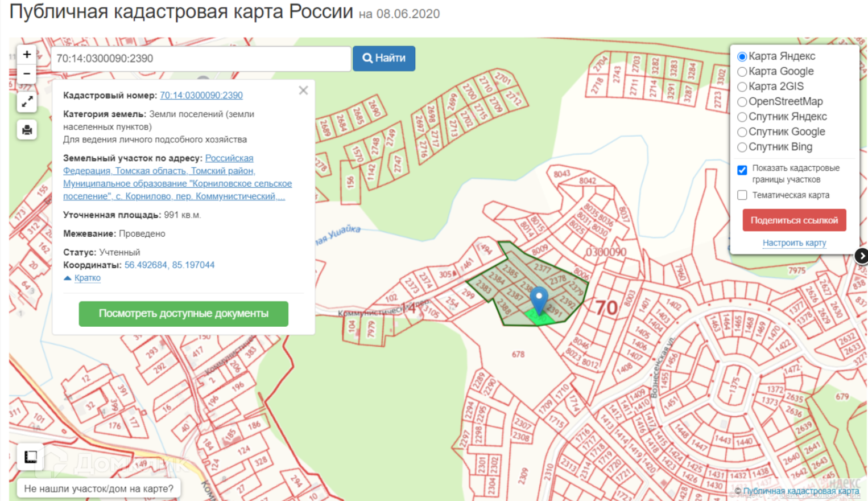Select Спутник Яндекс radio option
This screenshot has width=868, height=501.
(x=742, y=117)
